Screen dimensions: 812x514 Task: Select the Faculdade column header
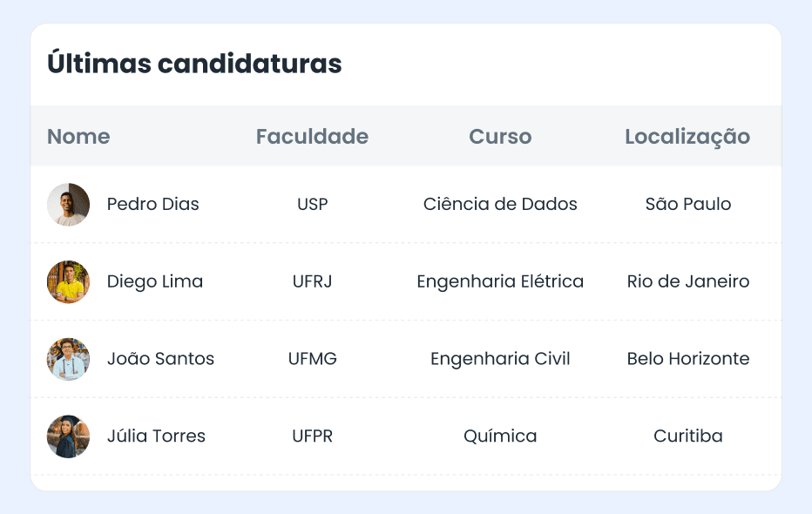312,137
